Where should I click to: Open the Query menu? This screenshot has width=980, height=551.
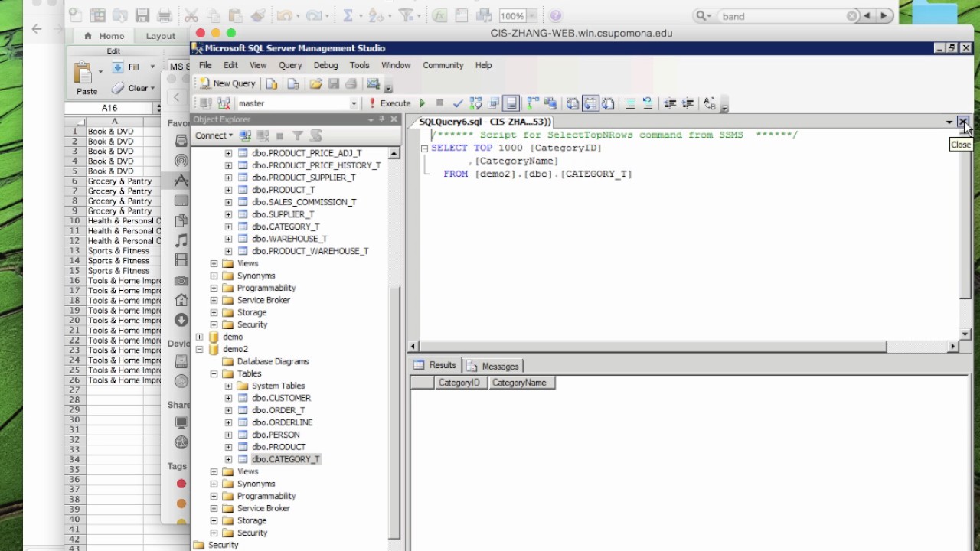click(290, 65)
